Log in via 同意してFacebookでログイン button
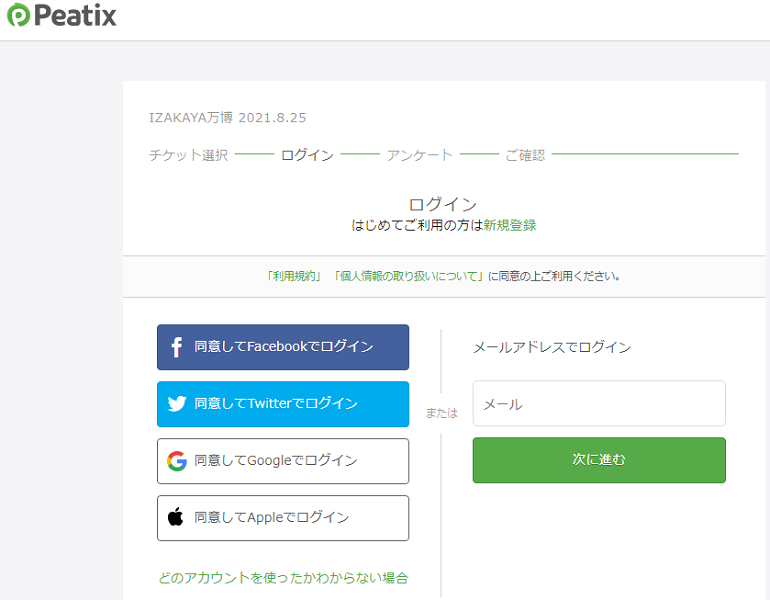This screenshot has height=600, width=770. pos(283,347)
